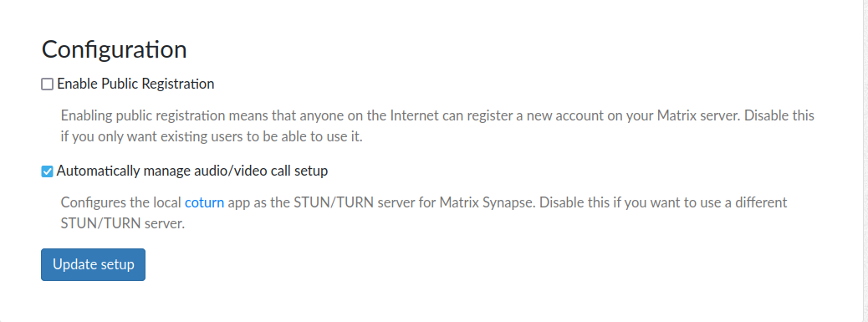Click the public registration help paragraph

pos(437,126)
